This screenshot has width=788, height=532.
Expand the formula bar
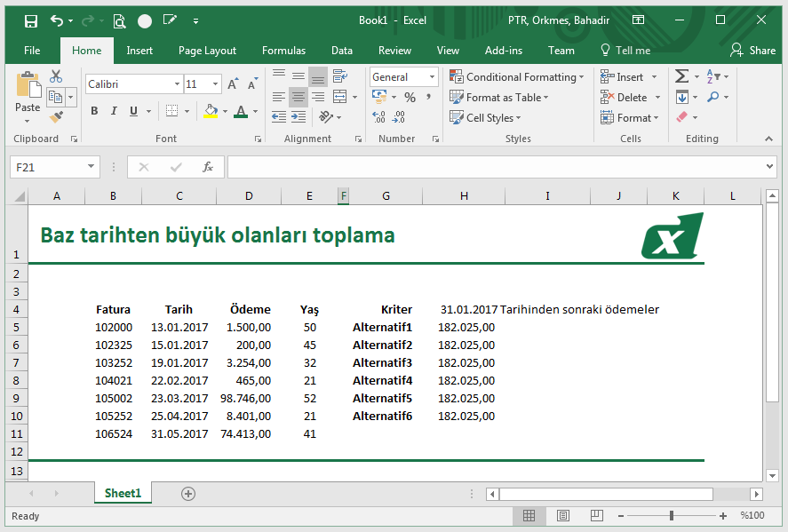tap(769, 167)
